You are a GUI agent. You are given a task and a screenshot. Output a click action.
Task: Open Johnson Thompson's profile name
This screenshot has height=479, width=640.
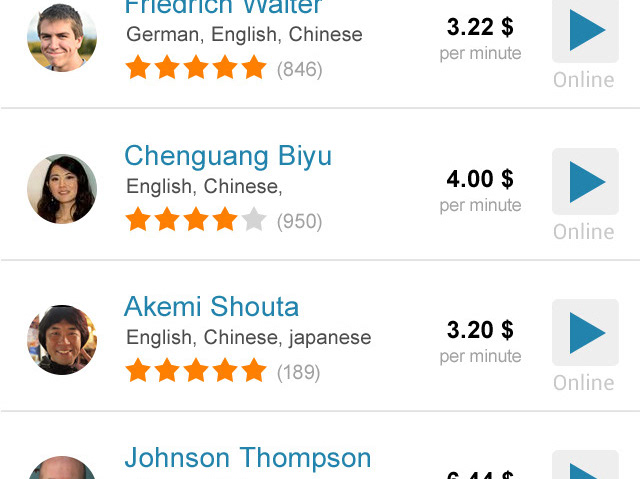pos(248,458)
